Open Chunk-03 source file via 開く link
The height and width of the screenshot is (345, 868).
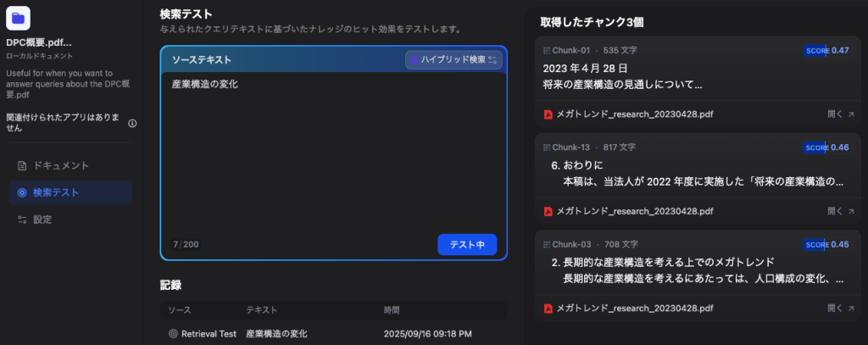coord(840,308)
